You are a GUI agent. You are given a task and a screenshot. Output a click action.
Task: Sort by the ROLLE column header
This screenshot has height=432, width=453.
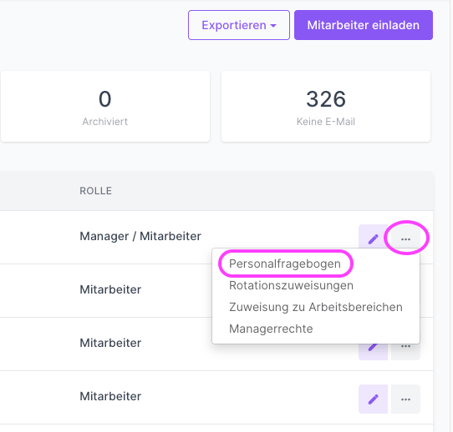pyautogui.click(x=95, y=191)
